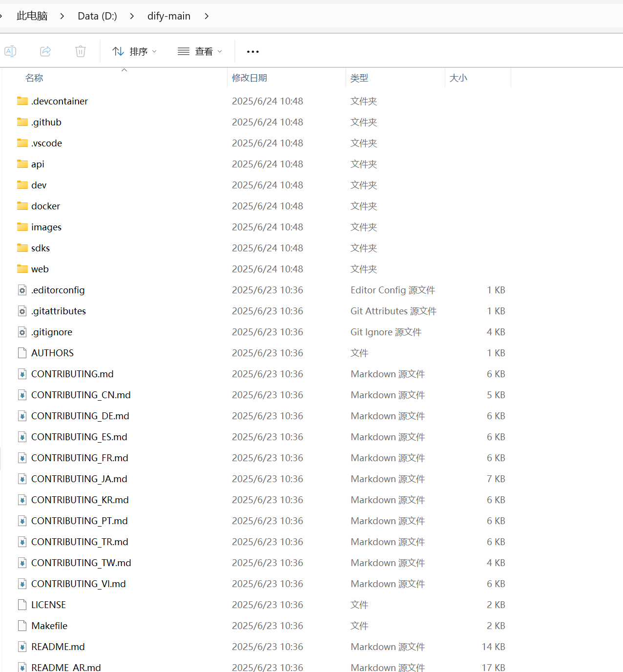Click the Git Attributes 源文件 type cell
The image size is (623, 672).
point(394,311)
